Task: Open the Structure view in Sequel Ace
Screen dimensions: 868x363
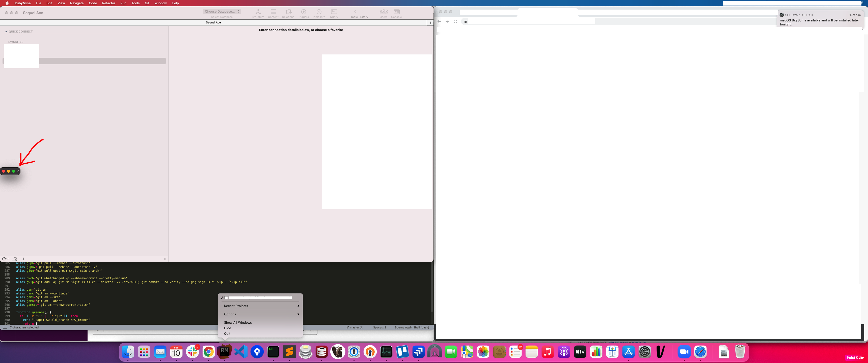Action: point(258,13)
